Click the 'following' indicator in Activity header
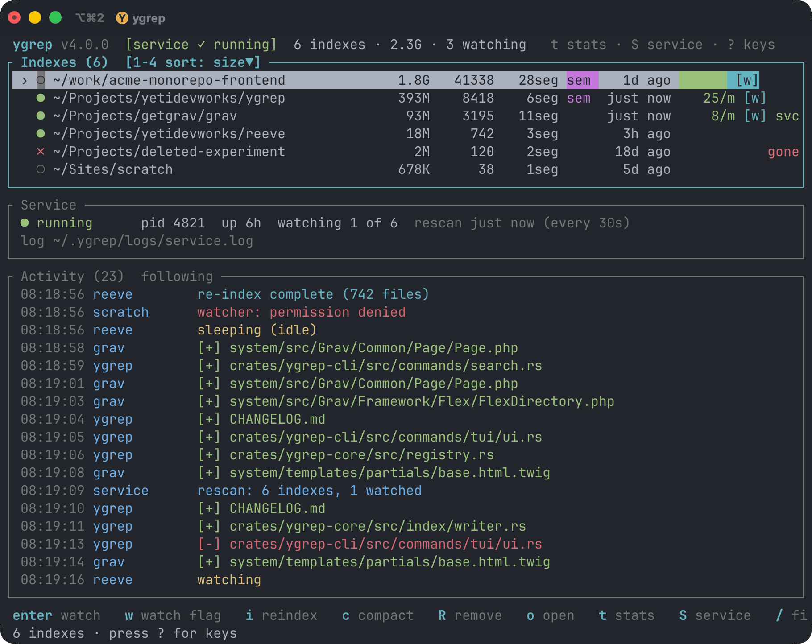The height and width of the screenshot is (644, 812). (x=177, y=277)
